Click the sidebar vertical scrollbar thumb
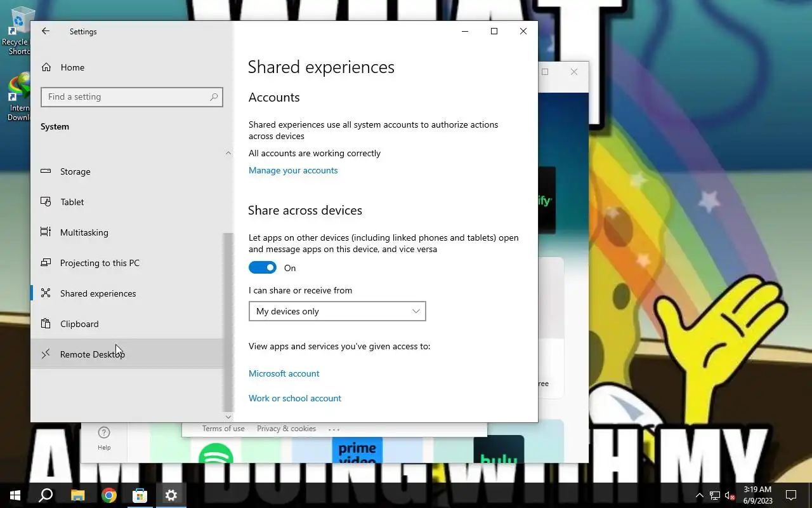This screenshot has height=508, width=812. point(228,322)
